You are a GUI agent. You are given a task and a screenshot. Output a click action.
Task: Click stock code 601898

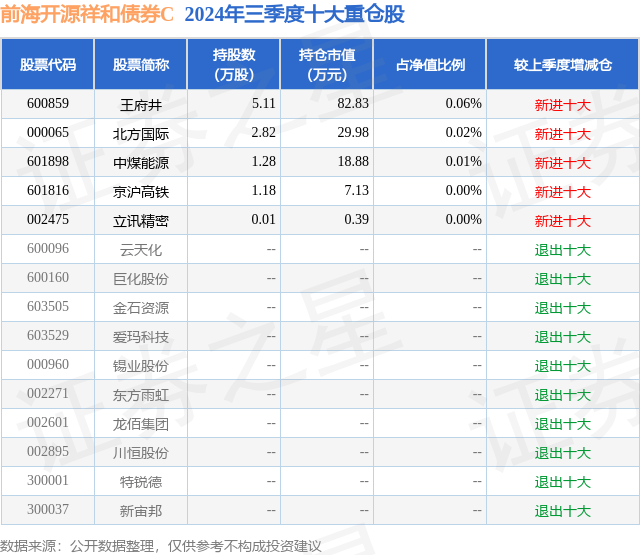point(48,162)
